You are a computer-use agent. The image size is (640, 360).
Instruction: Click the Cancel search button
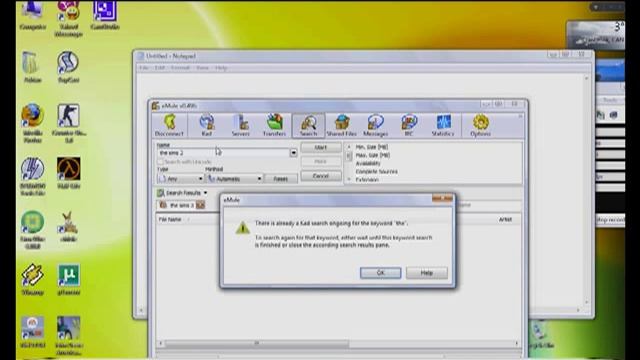coord(321,176)
